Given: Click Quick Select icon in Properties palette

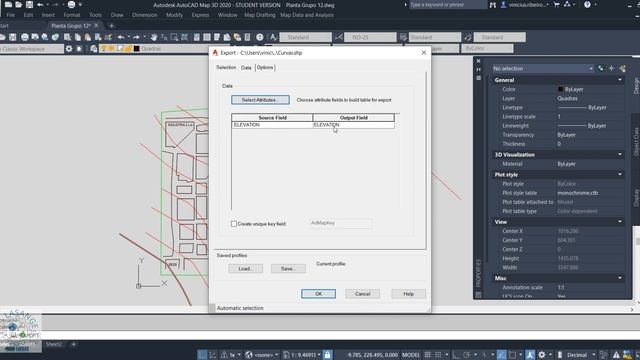Looking at the screenshot, I should 622,69.
